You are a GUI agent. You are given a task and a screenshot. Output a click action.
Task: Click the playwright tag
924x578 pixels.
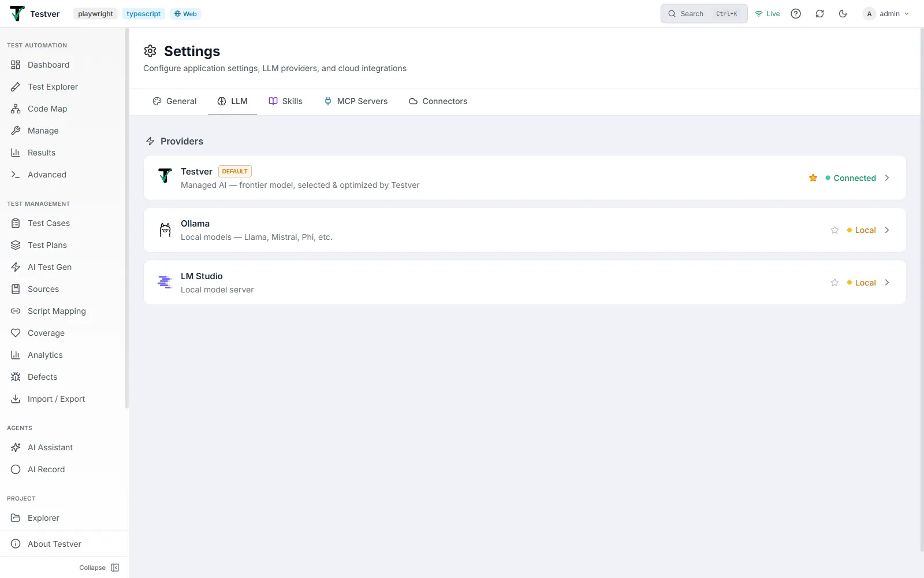click(95, 14)
